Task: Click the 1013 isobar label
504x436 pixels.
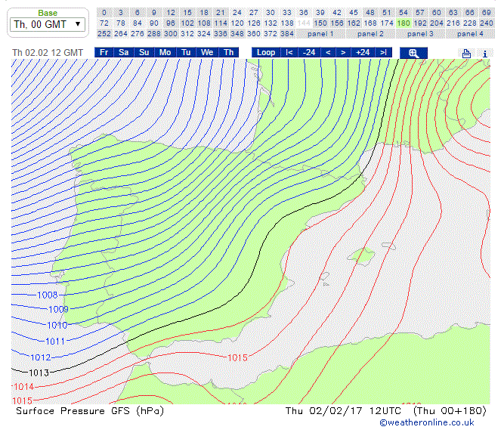Action: point(39,373)
